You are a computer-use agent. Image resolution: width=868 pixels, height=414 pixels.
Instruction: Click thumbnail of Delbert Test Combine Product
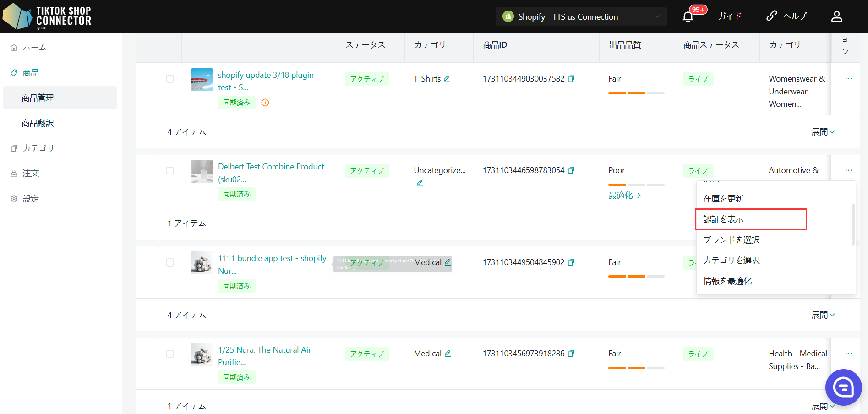pos(202,171)
